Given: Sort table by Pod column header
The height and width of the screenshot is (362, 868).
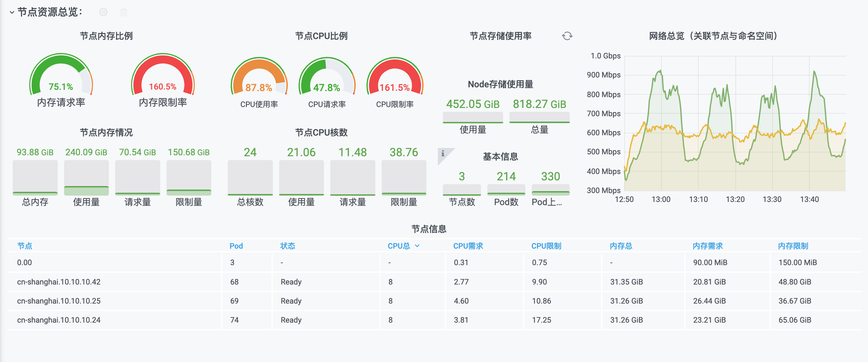Looking at the screenshot, I should click(x=236, y=245).
